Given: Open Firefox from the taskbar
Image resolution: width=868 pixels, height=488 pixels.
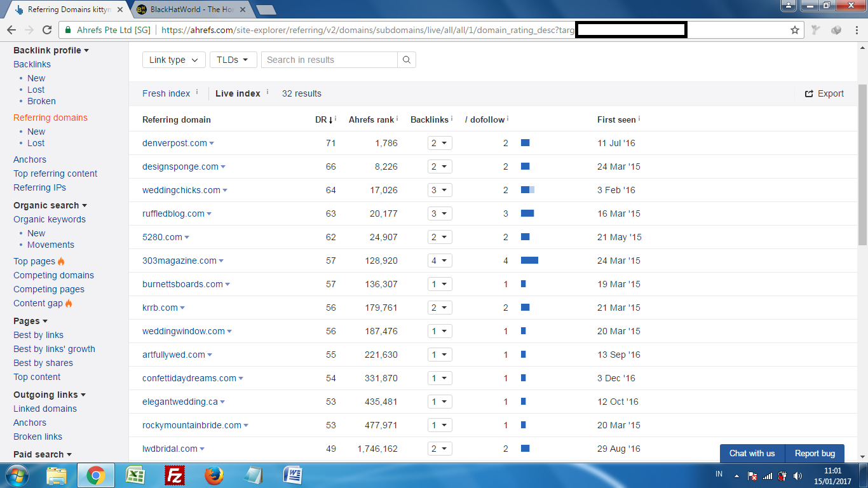Looking at the screenshot, I should 214,475.
